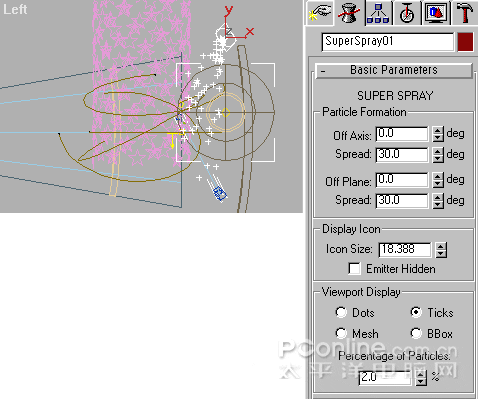Image resolution: width=478 pixels, height=399 pixels.
Task: Switch to the Modify panel tab
Action: click(349, 13)
